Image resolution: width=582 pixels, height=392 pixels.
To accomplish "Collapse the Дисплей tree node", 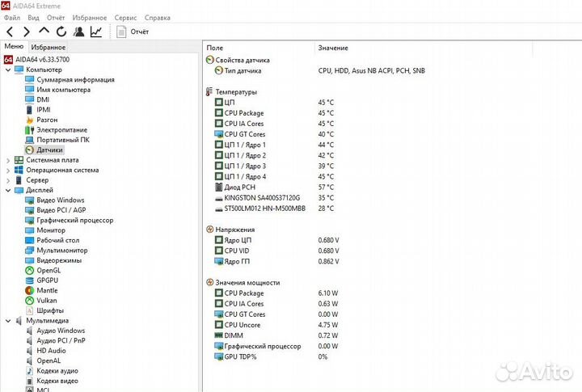I will coord(8,190).
